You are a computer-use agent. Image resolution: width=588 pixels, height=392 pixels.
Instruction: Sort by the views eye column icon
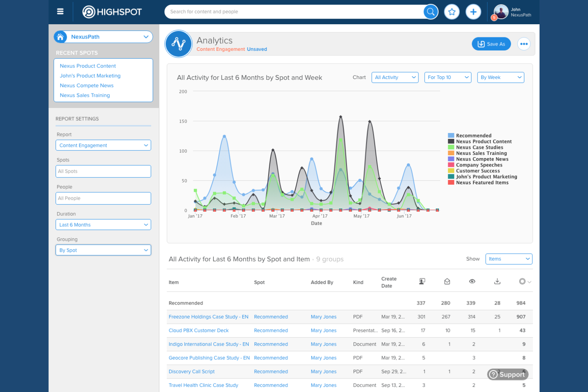tap(472, 281)
